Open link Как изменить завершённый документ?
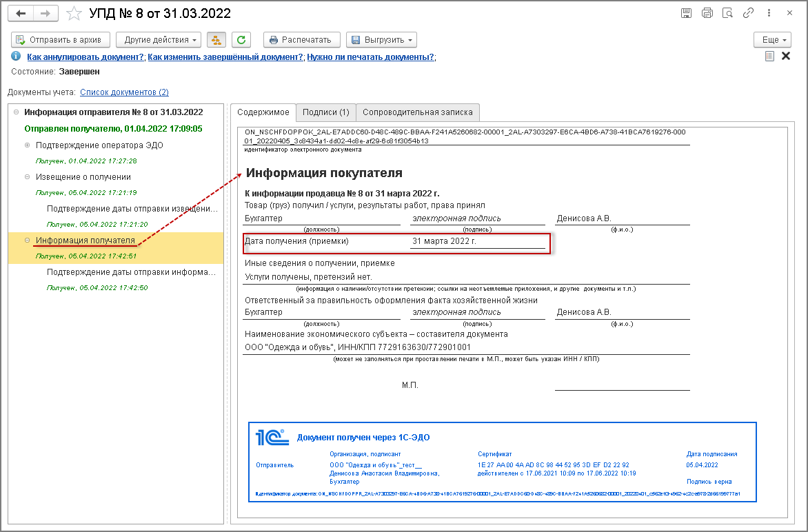 (225, 57)
